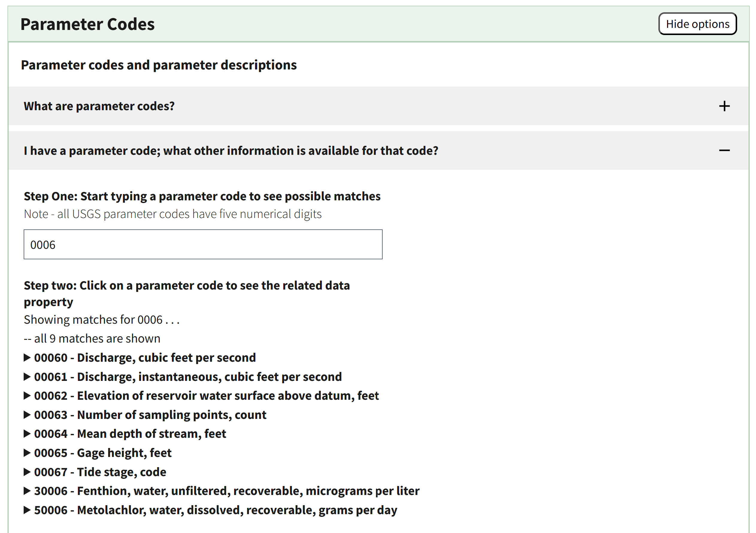Expand the 00061 instantaneous discharge entry

[28, 376]
